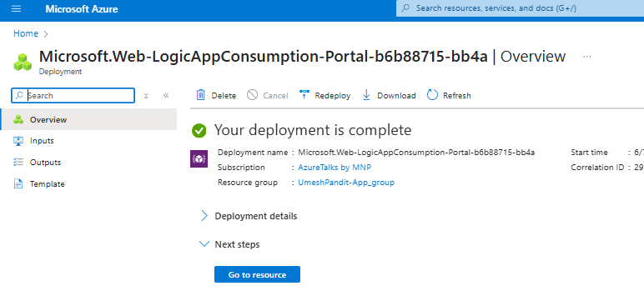The width and height of the screenshot is (644, 301).
Task: Click the magnifier icon in the top search bar
Action: [405, 8]
